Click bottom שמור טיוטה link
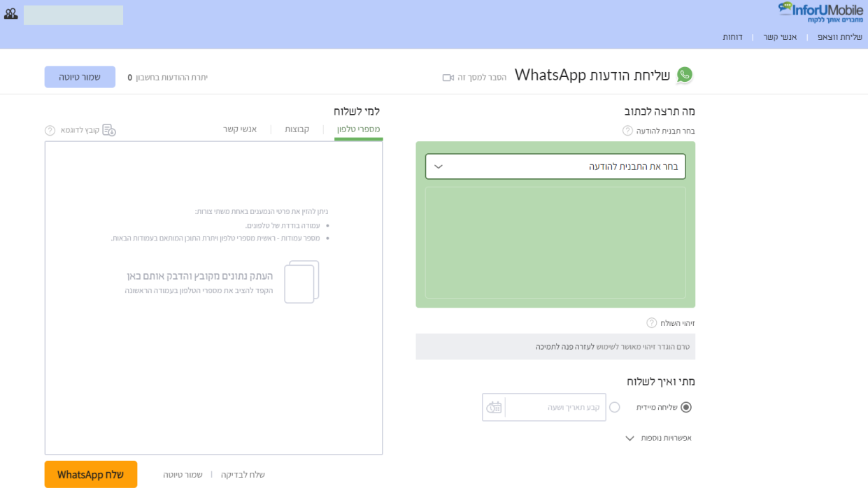 183,475
